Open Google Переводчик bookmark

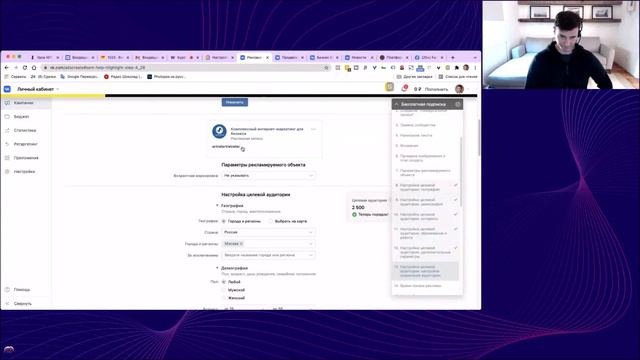click(x=80, y=77)
